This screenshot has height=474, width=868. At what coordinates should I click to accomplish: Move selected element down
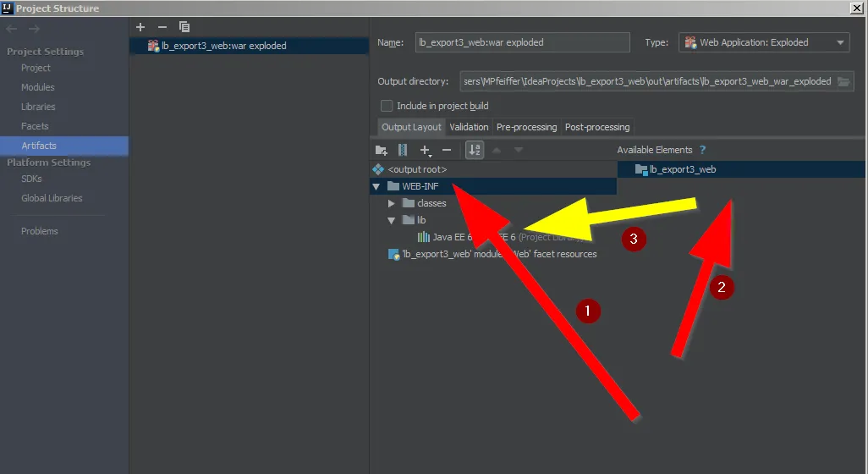click(x=518, y=150)
